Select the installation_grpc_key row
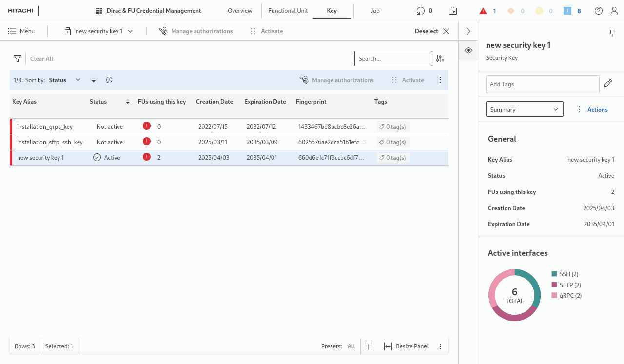Screen dimensions: 624x364 coord(45,127)
